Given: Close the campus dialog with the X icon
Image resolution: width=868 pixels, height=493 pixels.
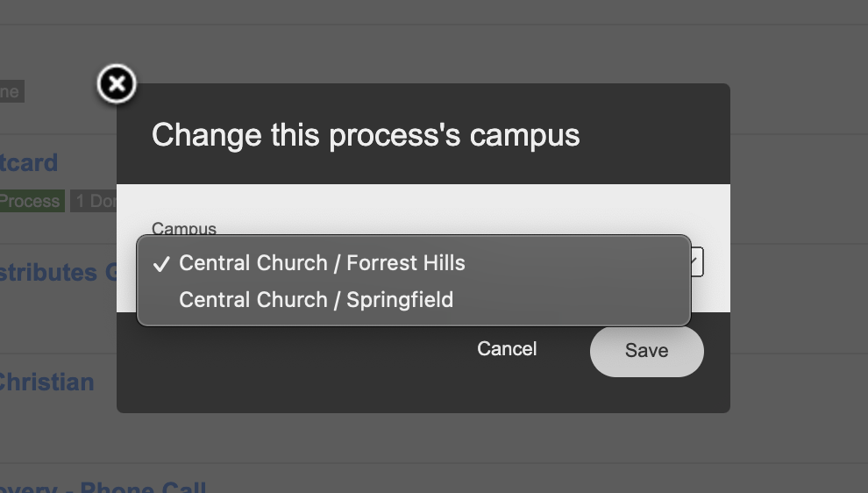Looking at the screenshot, I should point(117,85).
